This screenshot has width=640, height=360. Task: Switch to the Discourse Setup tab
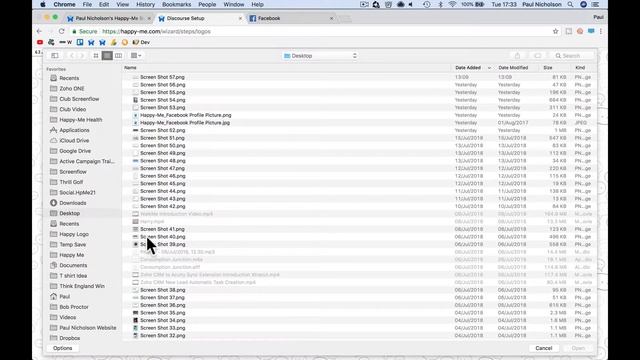[x=200, y=18]
